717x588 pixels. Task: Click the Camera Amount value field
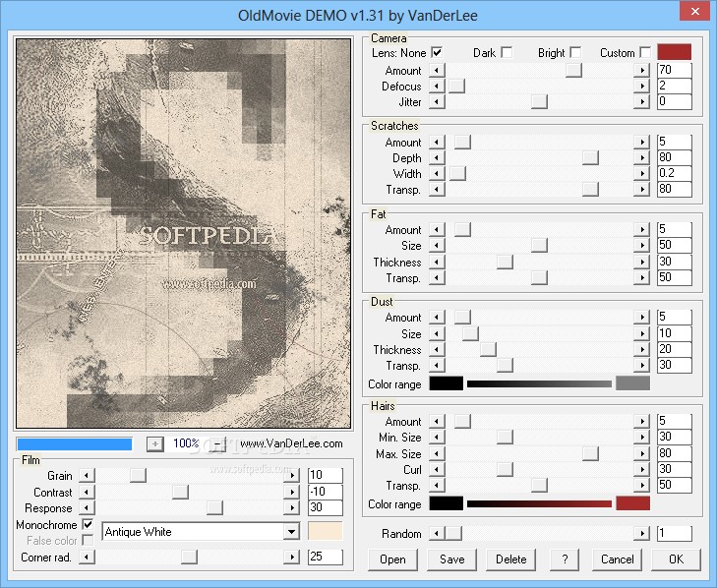(x=675, y=70)
